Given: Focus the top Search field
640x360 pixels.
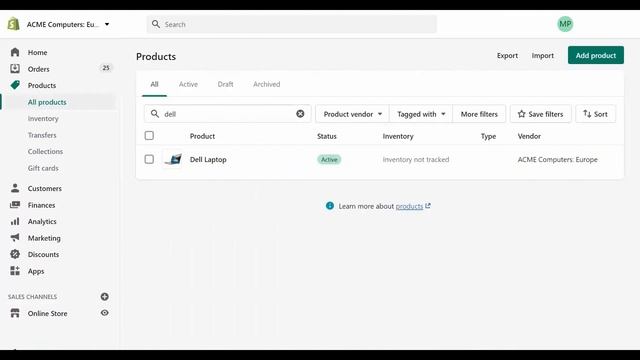Looking at the screenshot, I should click(x=291, y=24).
